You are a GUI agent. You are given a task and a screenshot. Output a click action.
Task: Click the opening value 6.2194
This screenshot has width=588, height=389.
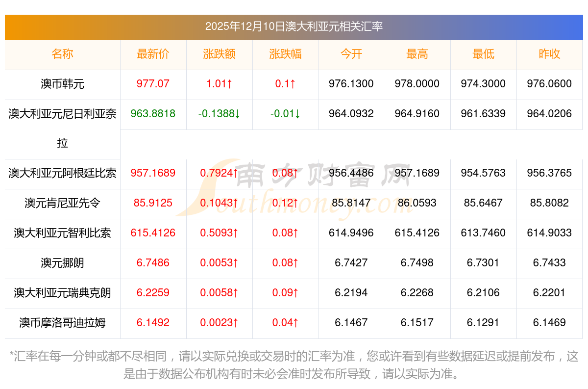pyautogui.click(x=351, y=293)
